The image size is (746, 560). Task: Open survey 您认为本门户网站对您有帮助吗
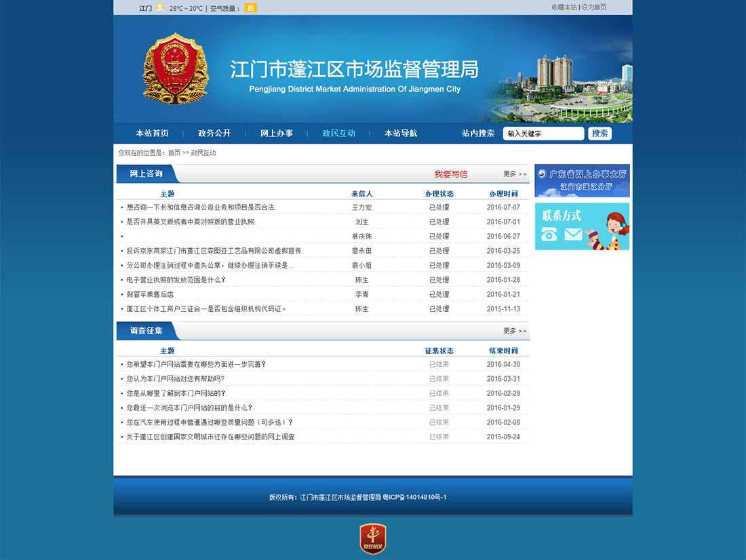(175, 379)
